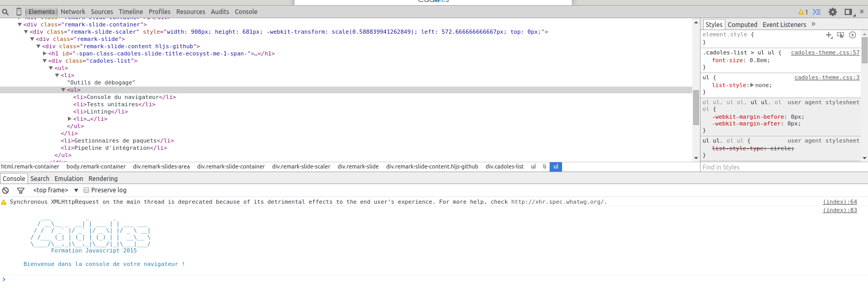
Task: Add new style rule plus icon
Action: click(829, 35)
